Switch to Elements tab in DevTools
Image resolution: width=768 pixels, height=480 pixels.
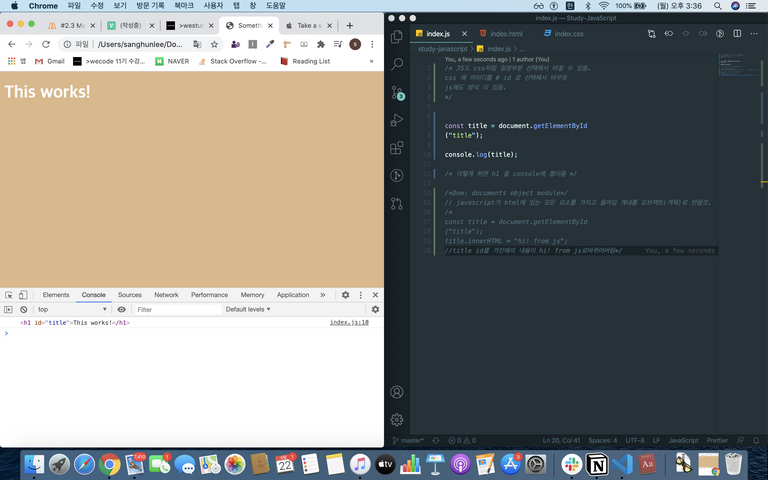(x=56, y=295)
